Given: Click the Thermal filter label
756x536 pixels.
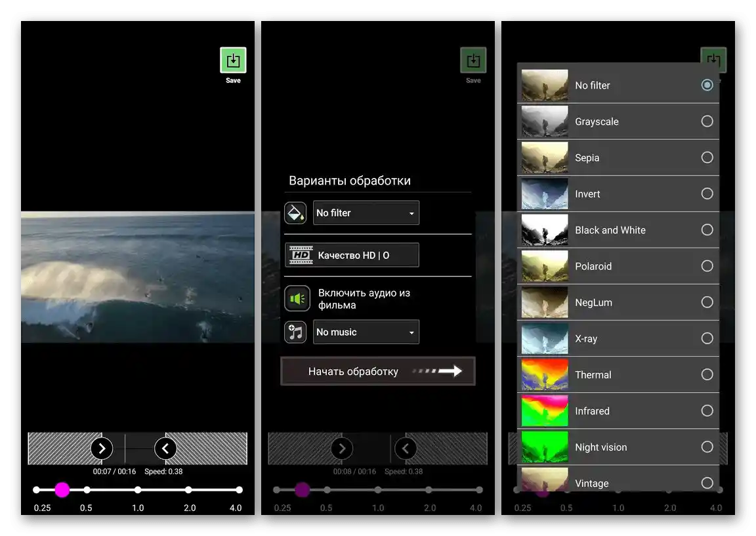Looking at the screenshot, I should (593, 375).
